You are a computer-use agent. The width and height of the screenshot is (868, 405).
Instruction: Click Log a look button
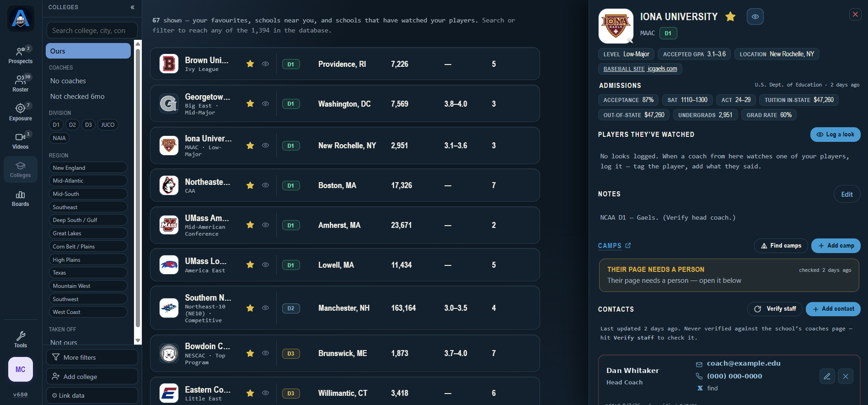coord(836,135)
